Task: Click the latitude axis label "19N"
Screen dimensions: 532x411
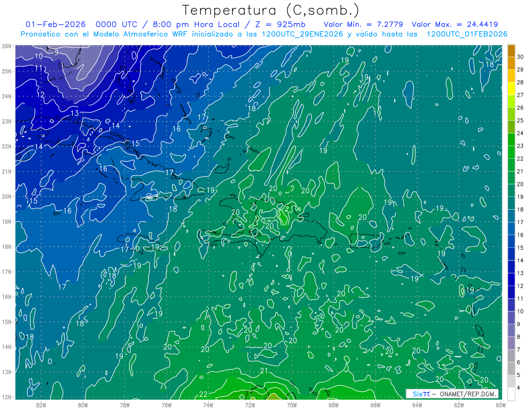Action: click(x=7, y=221)
